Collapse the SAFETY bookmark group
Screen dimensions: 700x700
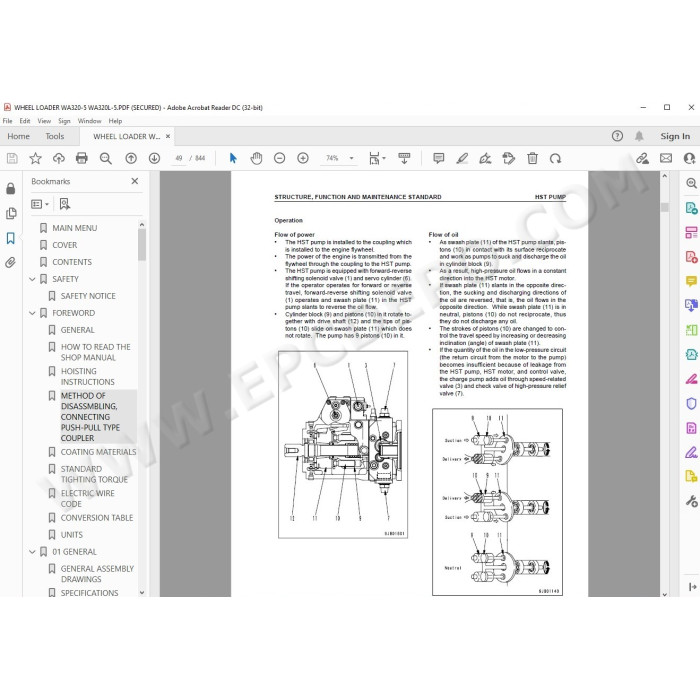point(32,279)
